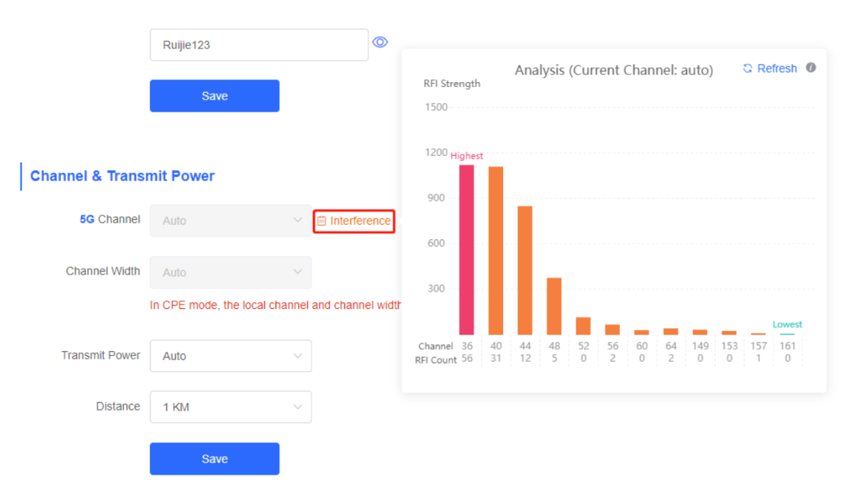
Task: Click the info icon beside Refresh
Action: point(811,67)
